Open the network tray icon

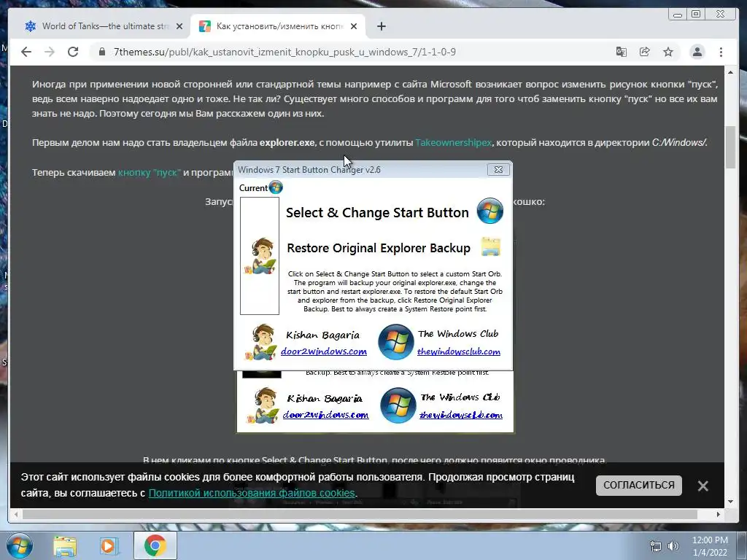click(x=656, y=546)
